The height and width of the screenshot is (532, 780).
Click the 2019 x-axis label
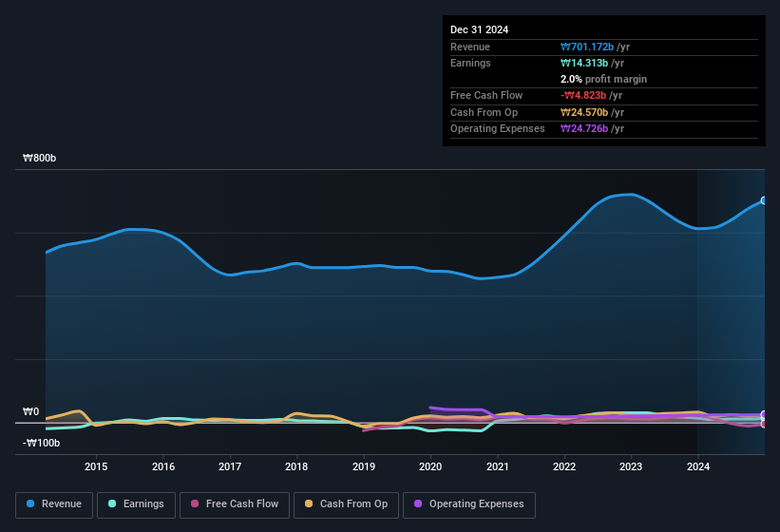click(364, 466)
